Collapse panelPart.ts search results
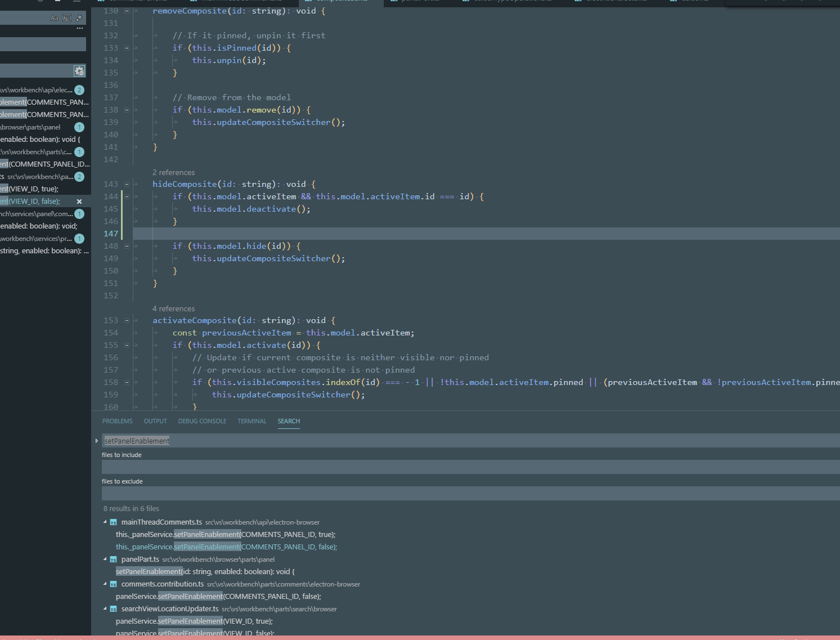This screenshot has width=840, height=640. 105,559
